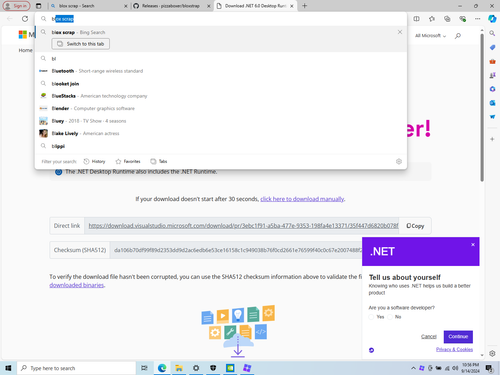Open the Sign in profile button
This screenshot has height=375, width=500.
(16, 6)
